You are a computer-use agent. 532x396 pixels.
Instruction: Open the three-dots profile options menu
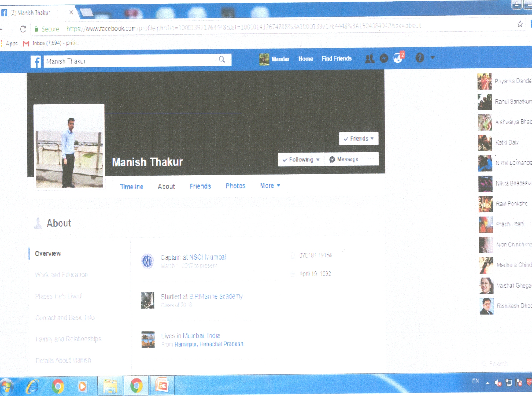click(371, 159)
